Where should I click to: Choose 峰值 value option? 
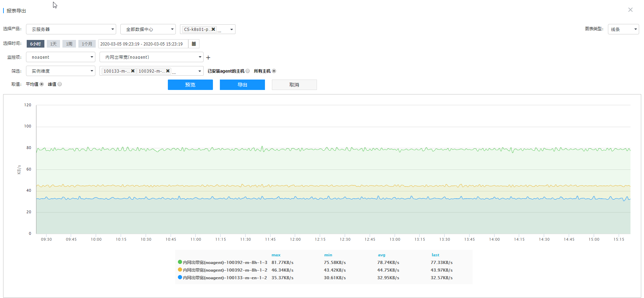tap(60, 84)
